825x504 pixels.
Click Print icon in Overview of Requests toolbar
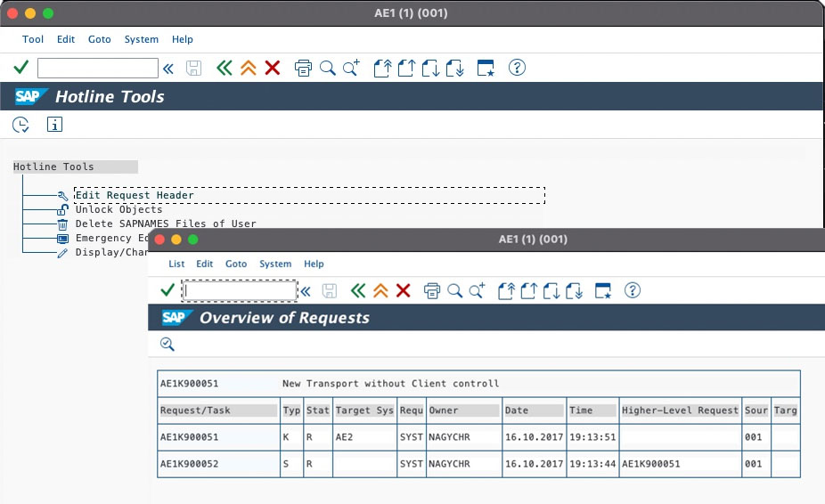(432, 290)
